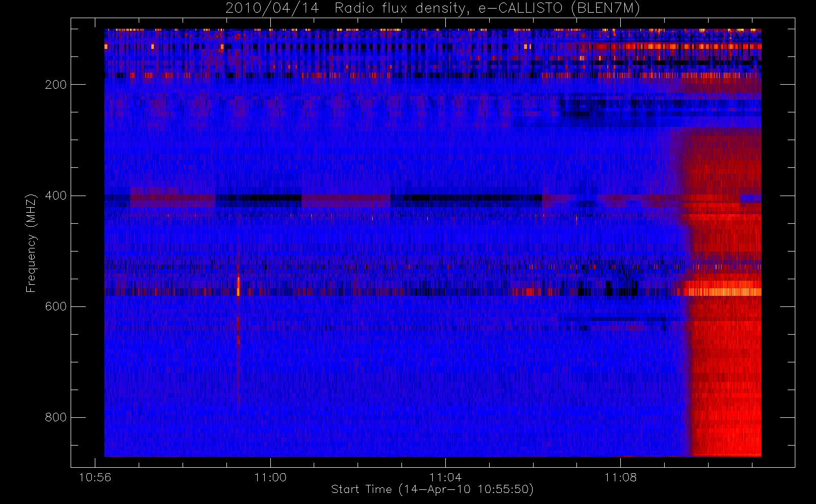Click the '11:08' time tick label
This screenshot has height=504, width=816.
tap(620, 477)
